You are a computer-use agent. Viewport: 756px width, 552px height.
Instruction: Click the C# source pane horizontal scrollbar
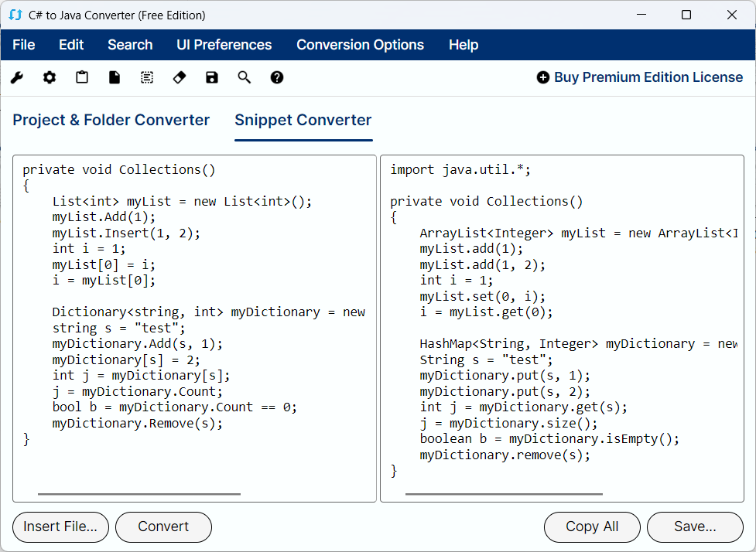(x=139, y=494)
